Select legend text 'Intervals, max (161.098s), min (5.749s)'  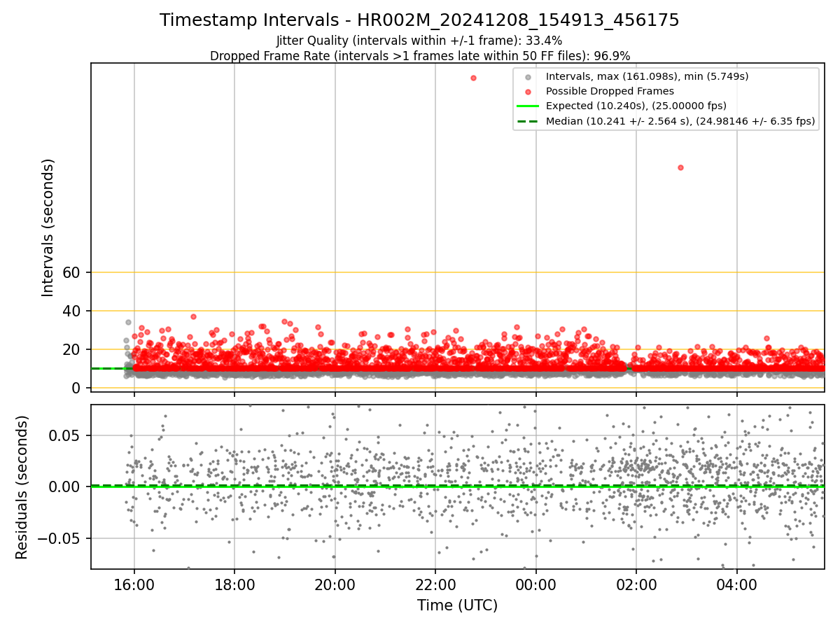pyautogui.click(x=647, y=76)
